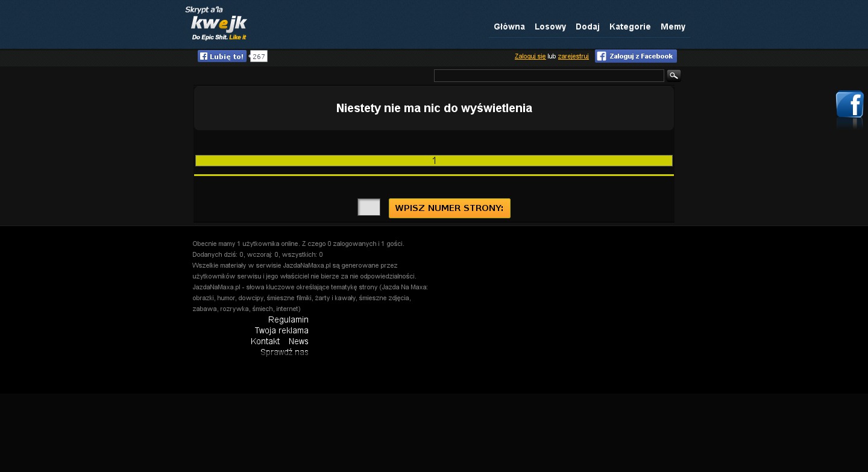Focus the search text field
The height and width of the screenshot is (472, 868).
click(x=549, y=75)
